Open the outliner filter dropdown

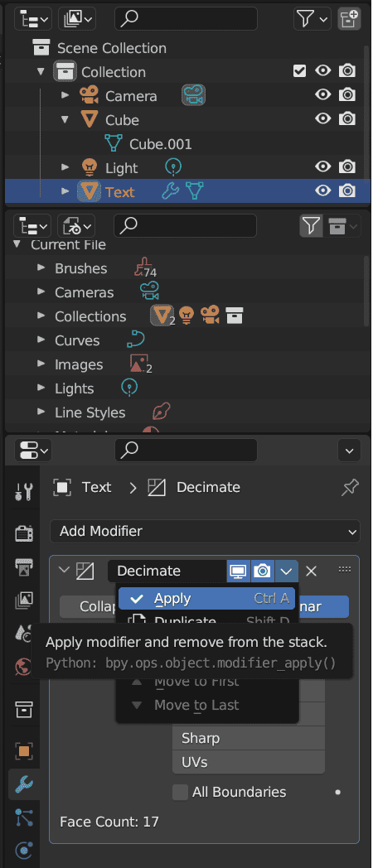pos(312,19)
